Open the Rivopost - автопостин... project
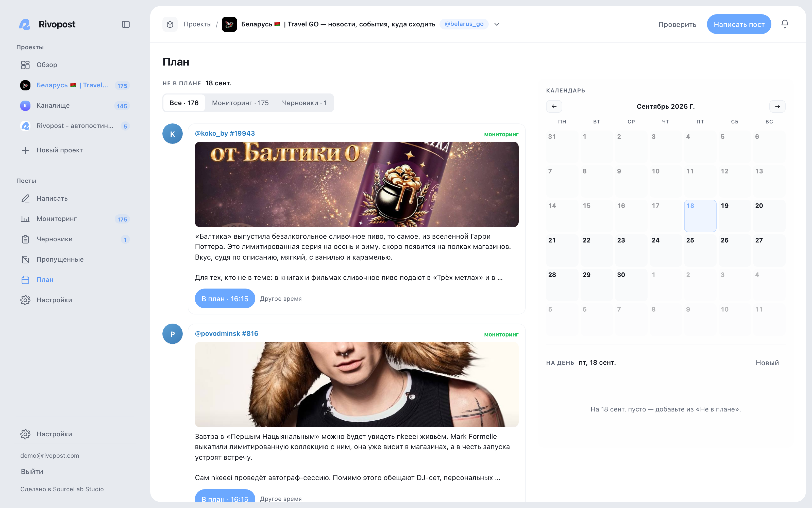Image resolution: width=812 pixels, height=508 pixels. pyautogui.click(x=75, y=126)
